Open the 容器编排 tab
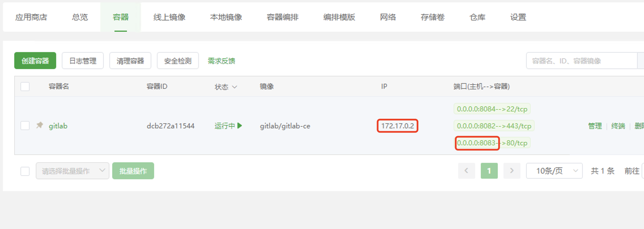This screenshot has width=644, height=229. pos(282,17)
